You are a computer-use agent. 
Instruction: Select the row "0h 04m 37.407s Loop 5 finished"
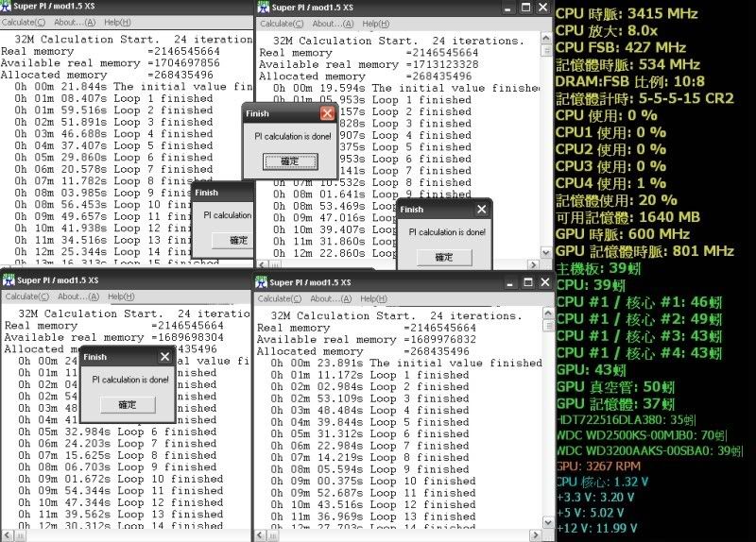click(x=113, y=145)
